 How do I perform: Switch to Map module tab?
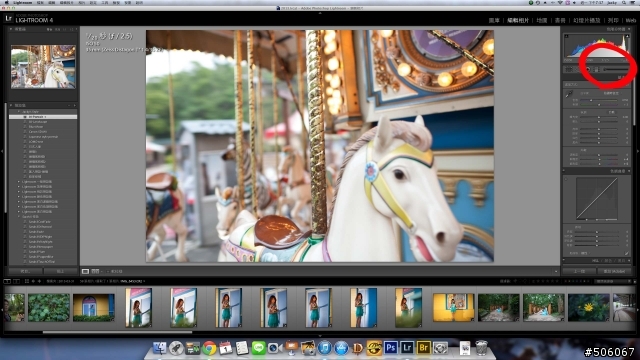tap(542, 20)
